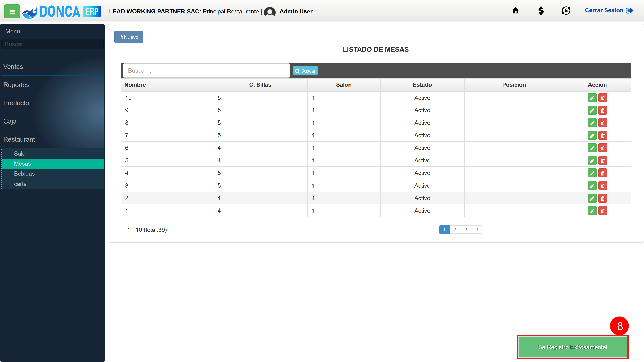Click Cerrar Sesion link
The image size is (644, 362).
(609, 11)
